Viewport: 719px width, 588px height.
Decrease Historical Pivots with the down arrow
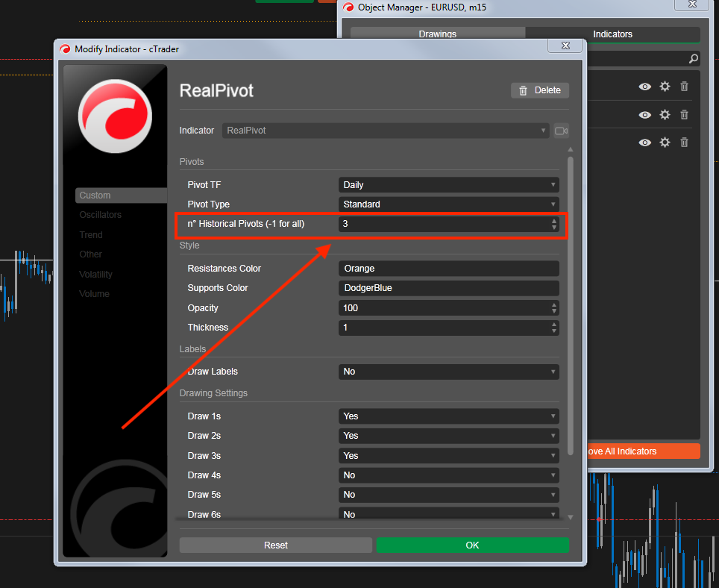click(554, 227)
